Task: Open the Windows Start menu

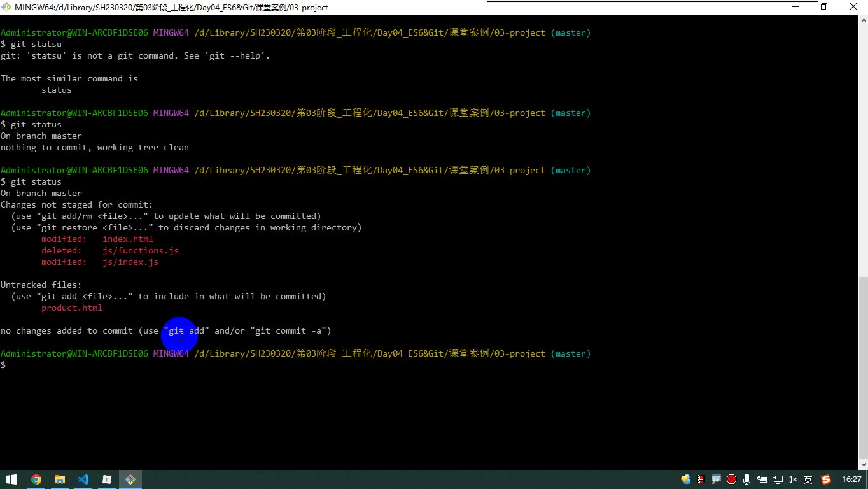Action: tap(11, 479)
